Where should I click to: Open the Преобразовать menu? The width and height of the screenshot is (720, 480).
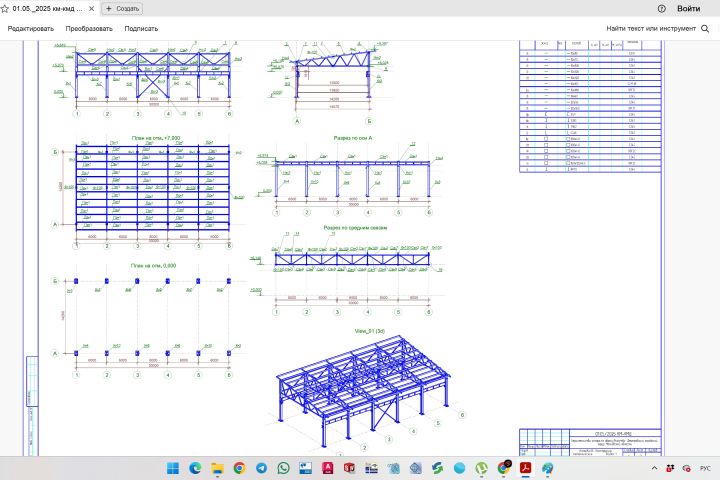coord(89,28)
